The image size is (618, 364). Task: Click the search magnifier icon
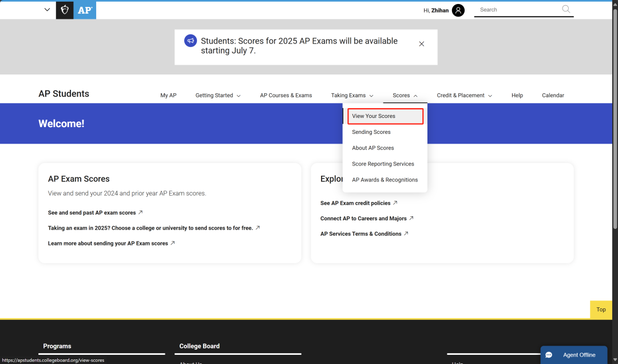tap(566, 9)
